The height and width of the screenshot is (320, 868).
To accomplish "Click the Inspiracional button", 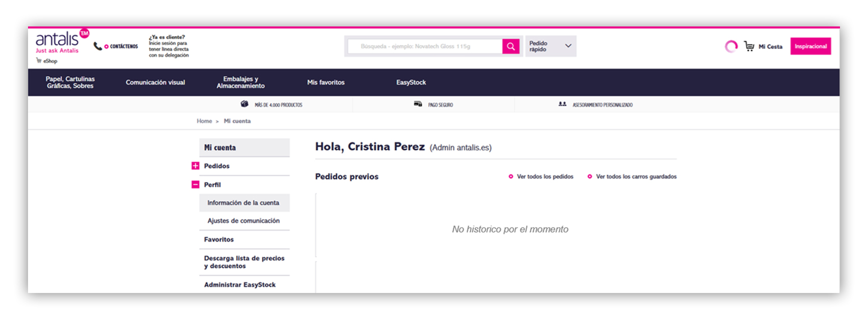I will click(x=810, y=46).
